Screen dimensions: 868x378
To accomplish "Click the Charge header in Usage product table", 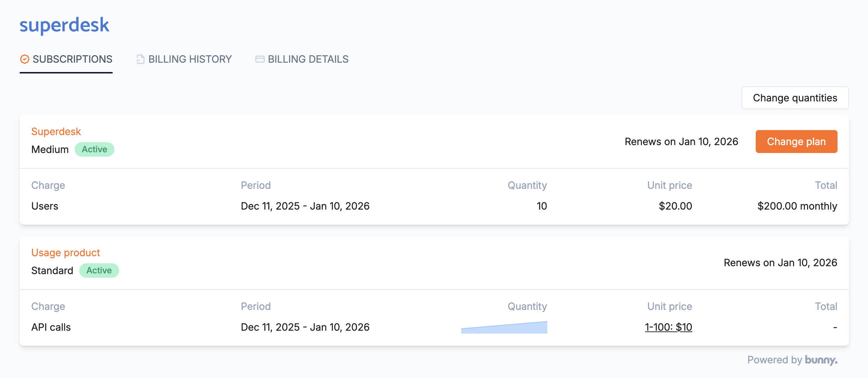I will (48, 306).
